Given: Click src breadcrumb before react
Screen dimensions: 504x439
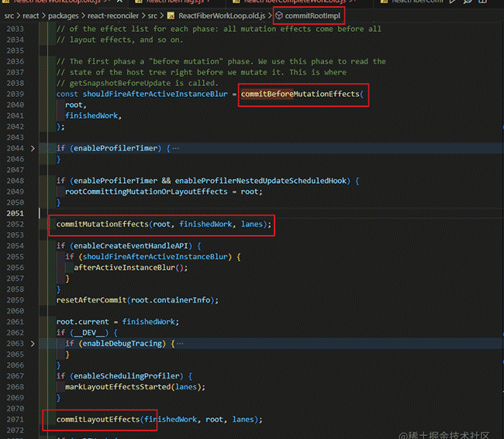Looking at the screenshot, I should (x=9, y=16).
